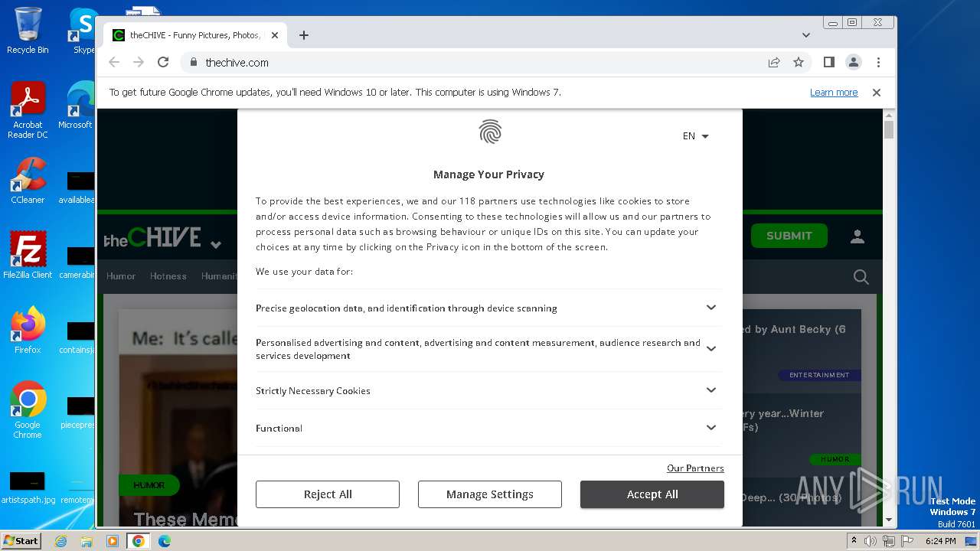Open FileZilla Client desktop icon

pos(28,255)
